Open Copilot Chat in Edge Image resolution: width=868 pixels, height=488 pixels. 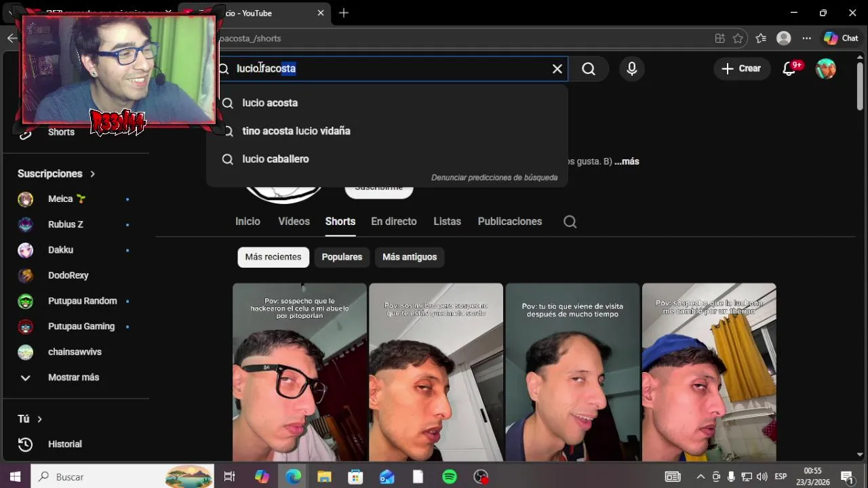tap(842, 39)
